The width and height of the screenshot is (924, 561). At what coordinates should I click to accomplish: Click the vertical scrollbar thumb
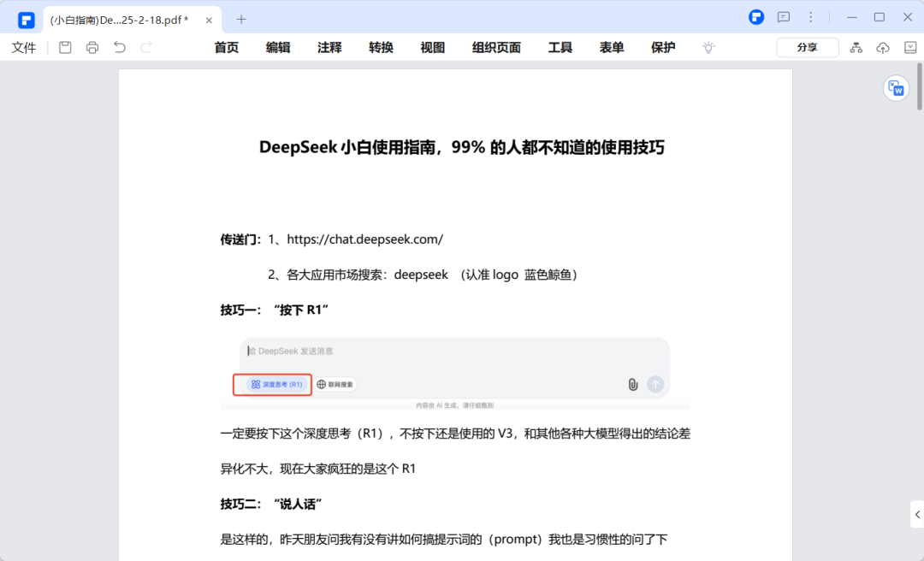click(x=919, y=86)
